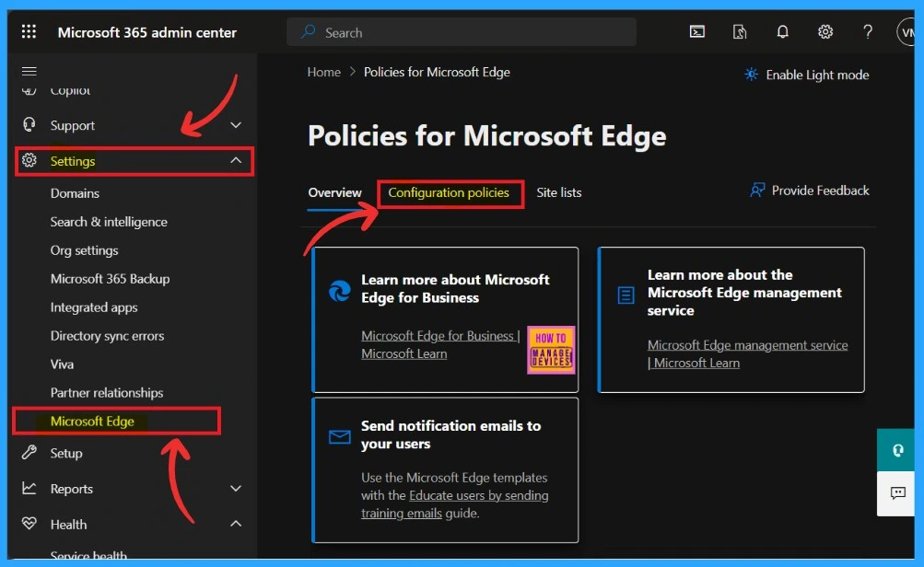This screenshot has width=924, height=567.
Task: Open Domains in Settings menu
Action: coord(75,193)
